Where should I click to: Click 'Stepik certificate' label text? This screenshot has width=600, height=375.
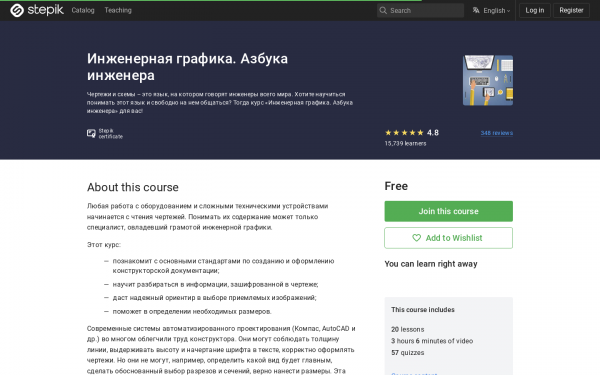111,134
